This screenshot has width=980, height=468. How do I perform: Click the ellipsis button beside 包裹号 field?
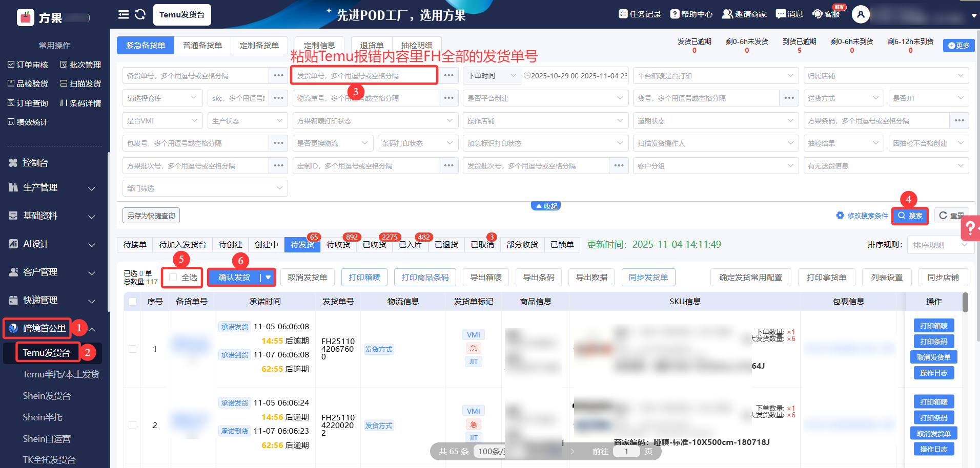[x=278, y=143]
